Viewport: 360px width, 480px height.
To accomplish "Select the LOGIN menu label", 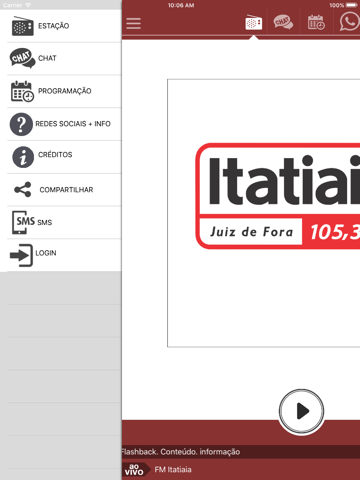I will 46,253.
